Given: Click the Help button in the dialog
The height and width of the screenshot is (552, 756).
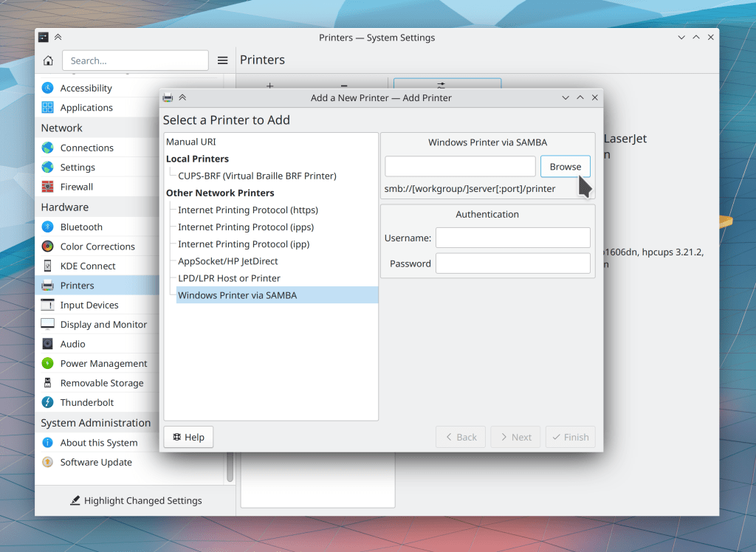Looking at the screenshot, I should (188, 438).
